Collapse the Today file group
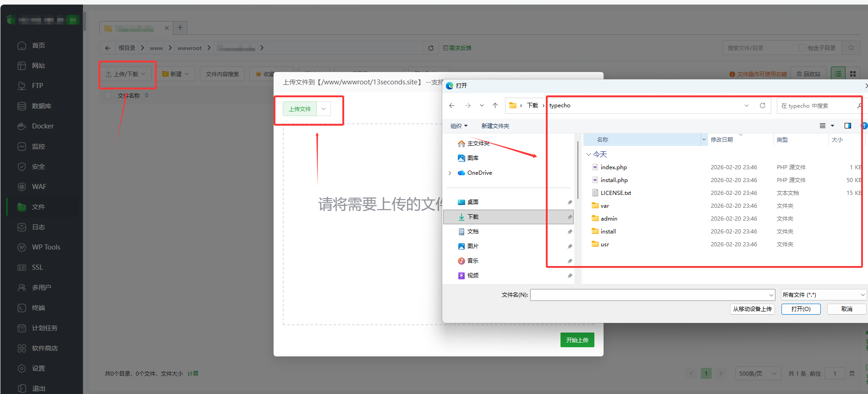Viewport: 868px width, 394px height. click(588, 155)
